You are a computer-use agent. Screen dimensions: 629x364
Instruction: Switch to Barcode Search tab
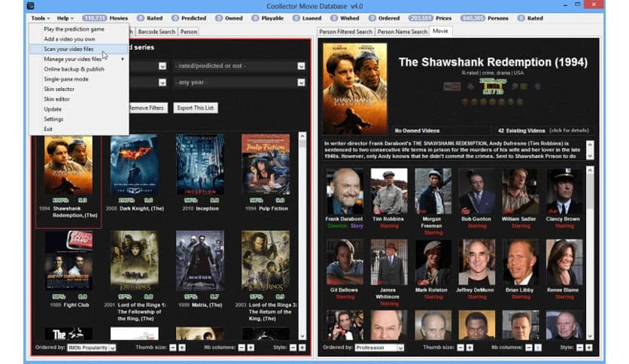coord(156,32)
